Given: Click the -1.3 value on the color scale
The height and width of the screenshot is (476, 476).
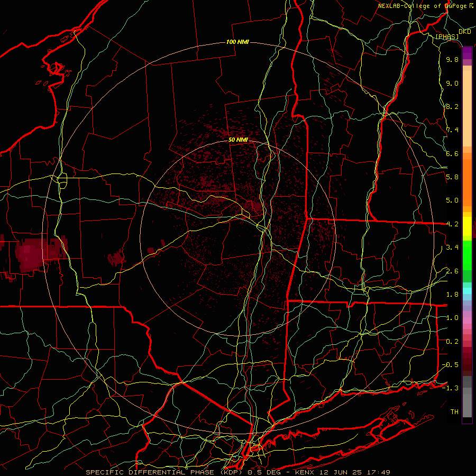Looking at the screenshot, I should pyautogui.click(x=451, y=389).
